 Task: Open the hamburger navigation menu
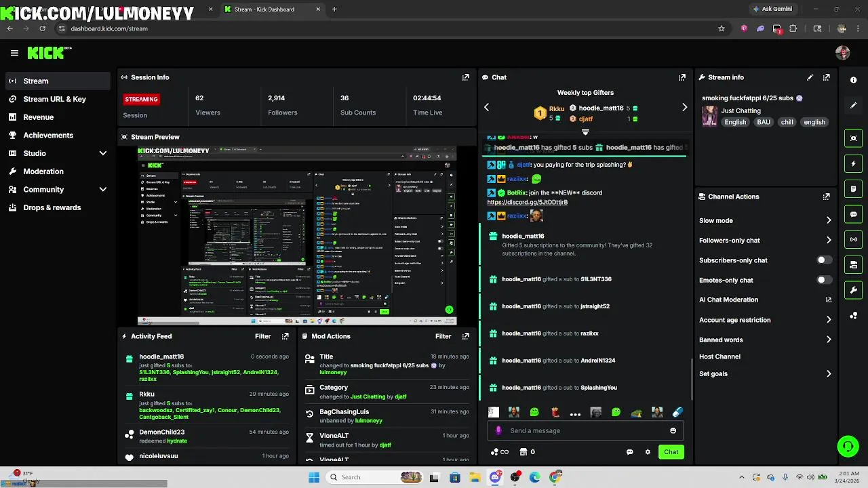14,53
